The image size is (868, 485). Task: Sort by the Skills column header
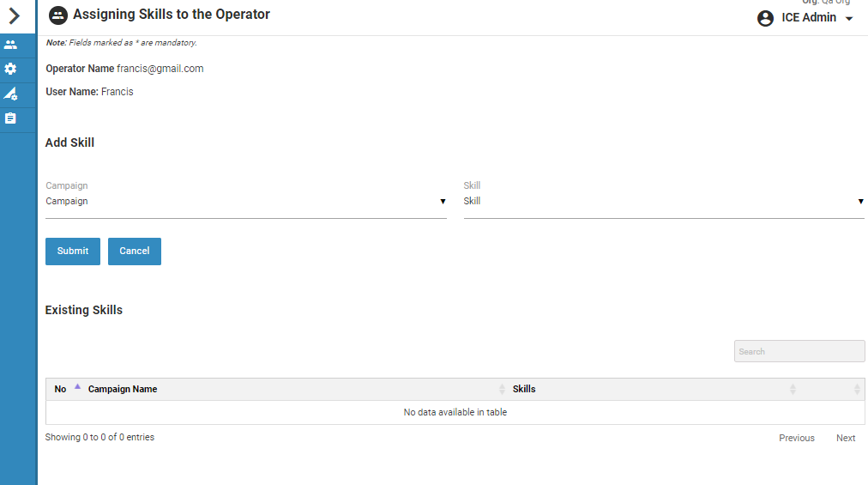coord(524,389)
